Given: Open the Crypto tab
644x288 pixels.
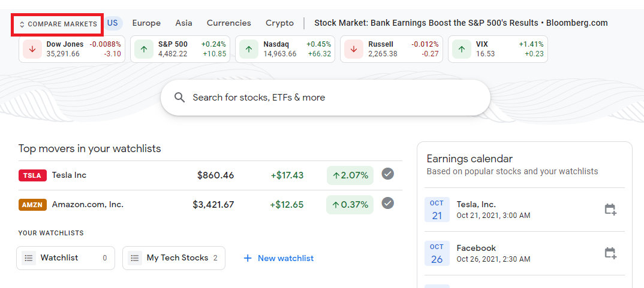Looking at the screenshot, I should tap(279, 23).
